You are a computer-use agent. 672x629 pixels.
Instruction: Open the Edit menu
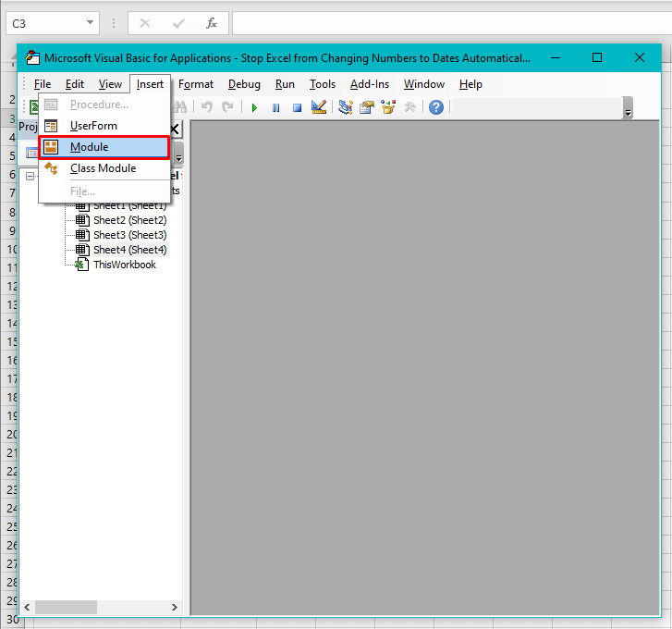point(75,84)
